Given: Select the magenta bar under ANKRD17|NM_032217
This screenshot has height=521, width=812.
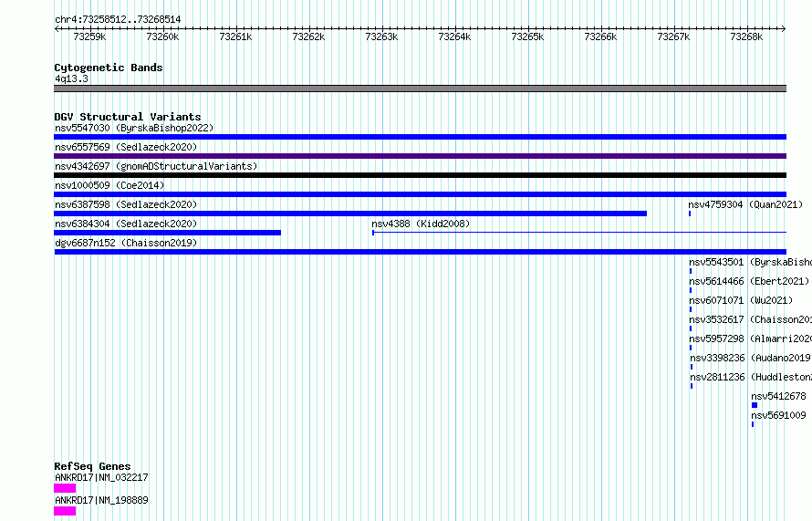Looking at the screenshot, I should click(65, 488).
